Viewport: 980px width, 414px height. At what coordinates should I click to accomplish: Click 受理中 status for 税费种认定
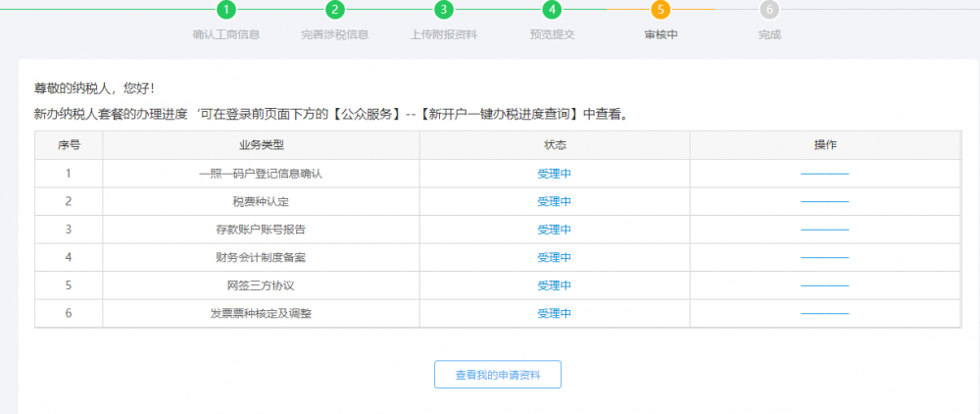point(554,201)
